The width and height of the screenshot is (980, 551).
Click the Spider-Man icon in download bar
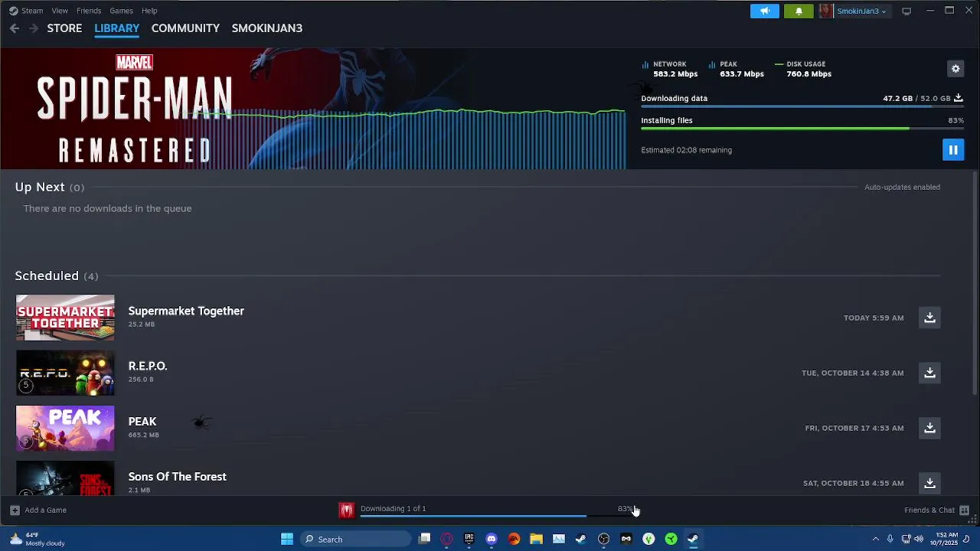[x=347, y=510]
